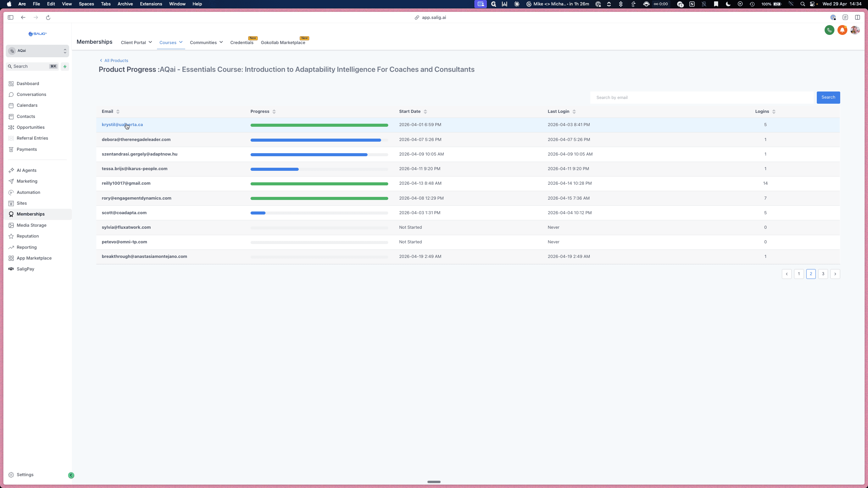Click the quick actions lightning icon

(x=65, y=66)
